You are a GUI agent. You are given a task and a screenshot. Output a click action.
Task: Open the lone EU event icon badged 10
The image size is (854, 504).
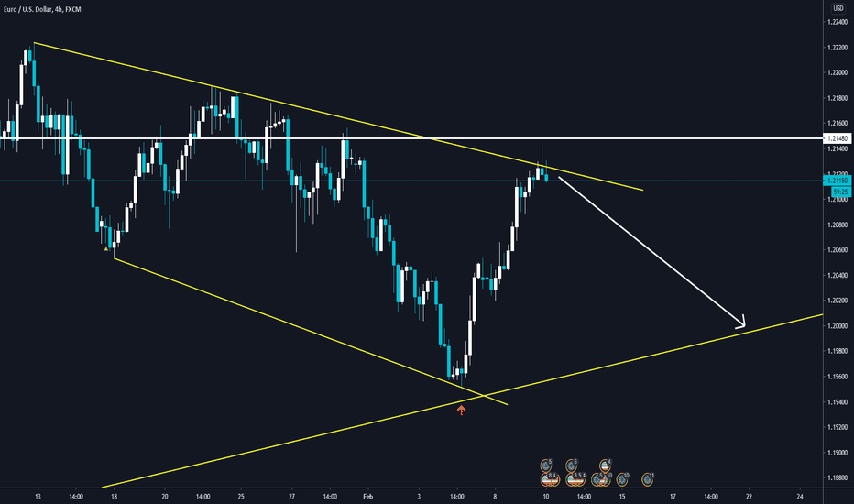click(x=621, y=479)
